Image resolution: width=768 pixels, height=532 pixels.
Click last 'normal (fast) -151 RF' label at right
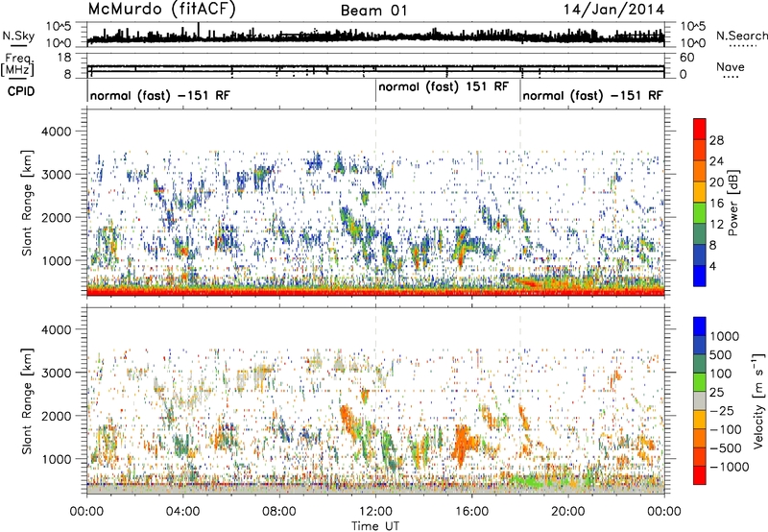(592, 95)
